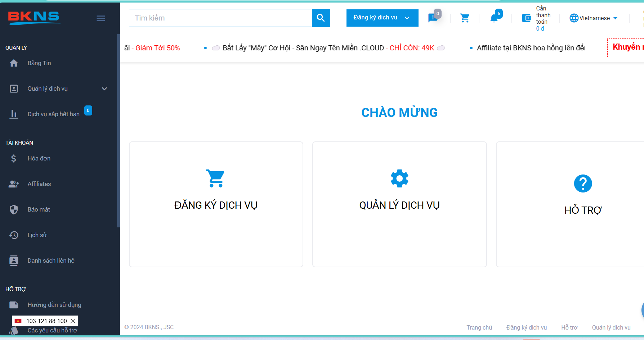Click the 0 badge on Dịch vụ sắp hết hạn
Image resolution: width=644 pixels, height=340 pixels.
[88, 110]
